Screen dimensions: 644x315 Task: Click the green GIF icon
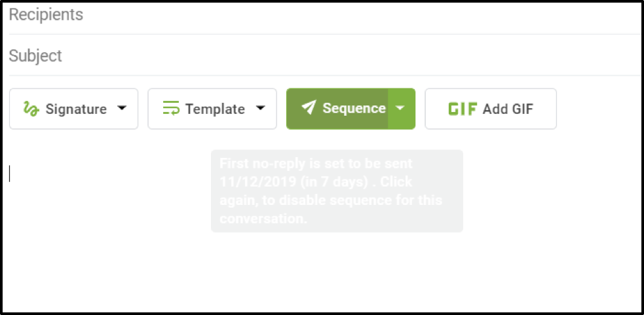click(463, 109)
